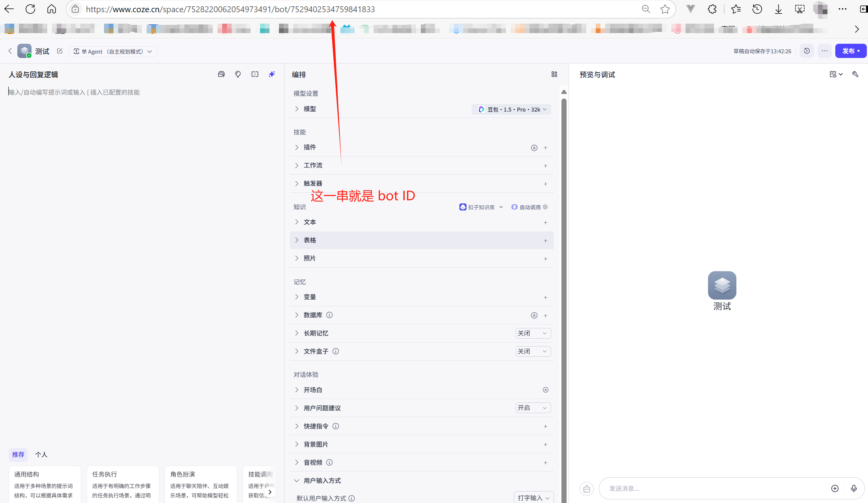This screenshot has width=868, height=503.
Task: Expand the 开场白 section
Action: coord(297,390)
